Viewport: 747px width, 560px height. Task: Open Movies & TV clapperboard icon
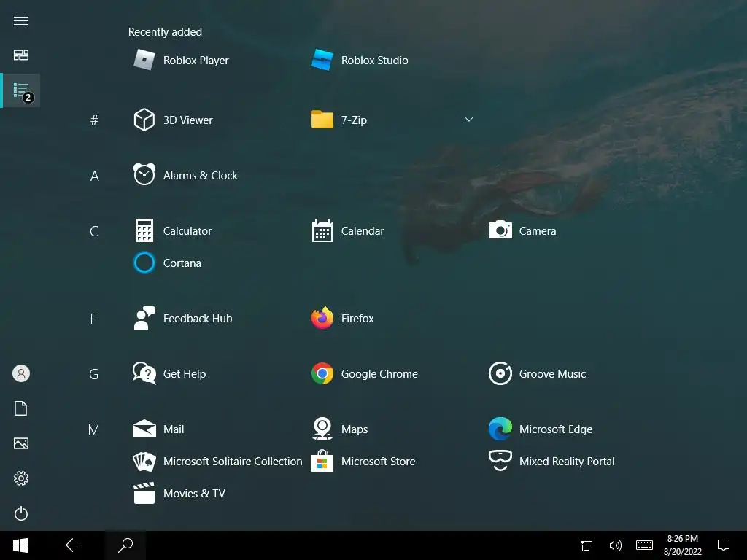pos(144,493)
